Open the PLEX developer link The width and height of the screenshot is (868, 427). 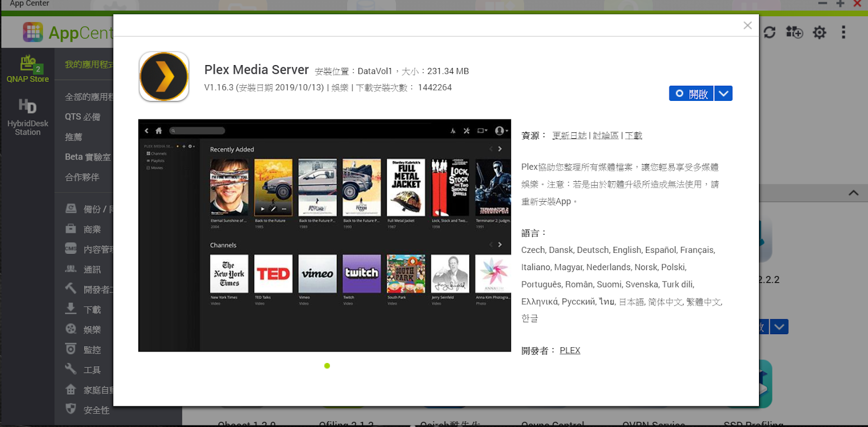click(x=570, y=350)
